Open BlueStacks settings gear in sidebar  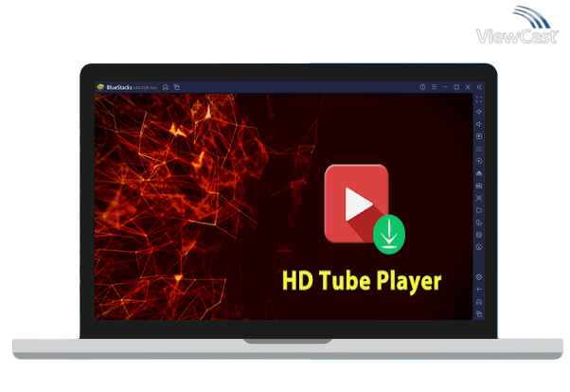[479, 277]
